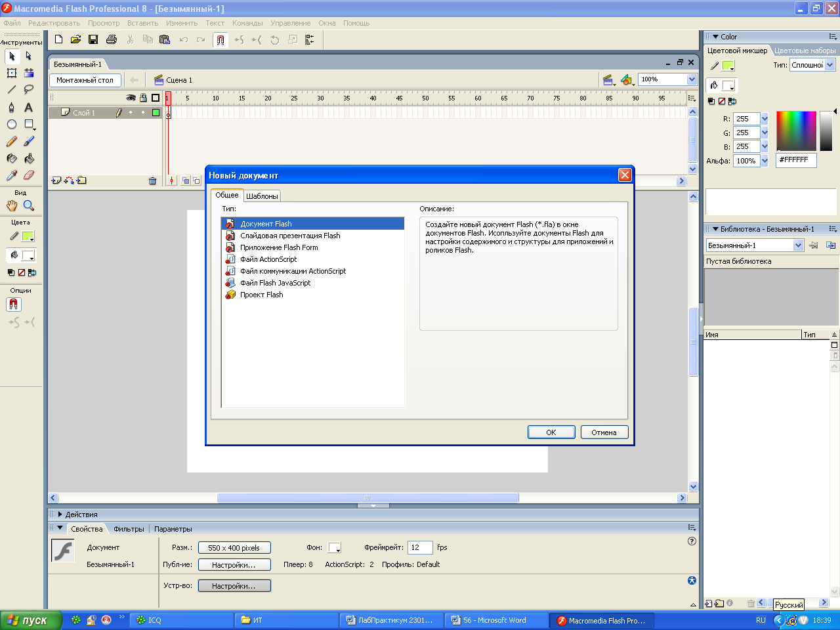The image size is (840, 630).
Task: Open the Windows пуск Start button
Action: click(31, 620)
